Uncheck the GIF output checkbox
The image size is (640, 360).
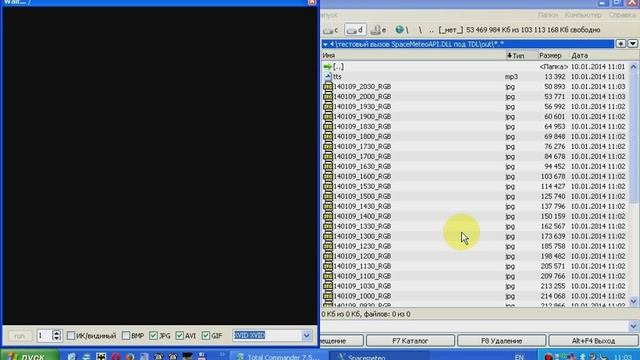pyautogui.click(x=206, y=336)
